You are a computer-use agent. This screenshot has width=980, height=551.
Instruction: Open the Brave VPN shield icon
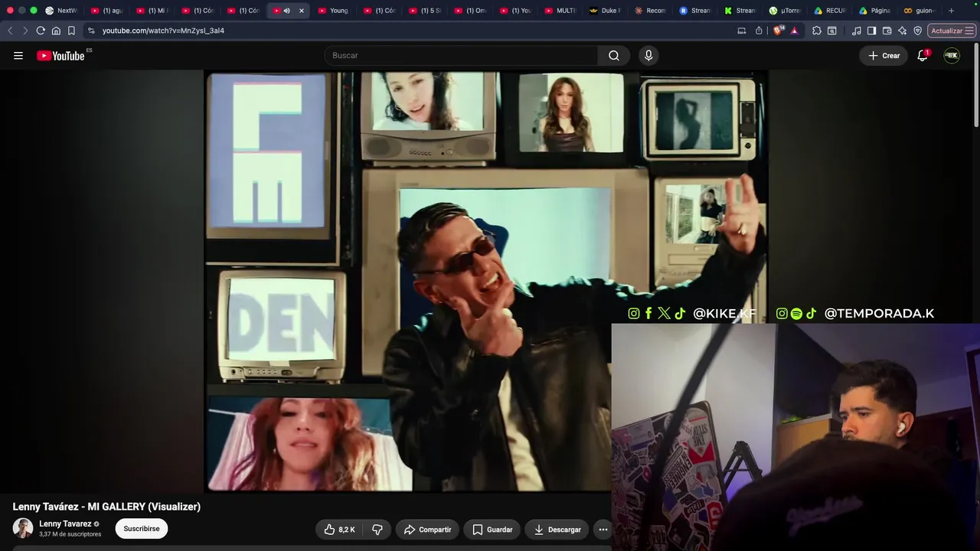tap(918, 31)
